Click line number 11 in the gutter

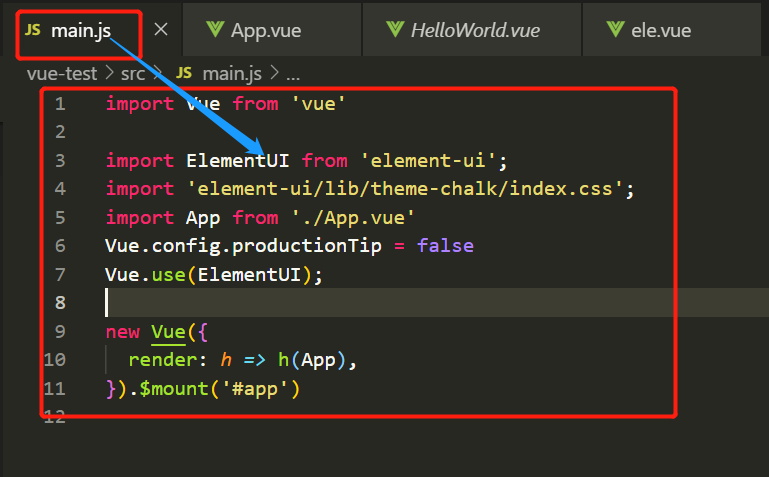point(54,389)
